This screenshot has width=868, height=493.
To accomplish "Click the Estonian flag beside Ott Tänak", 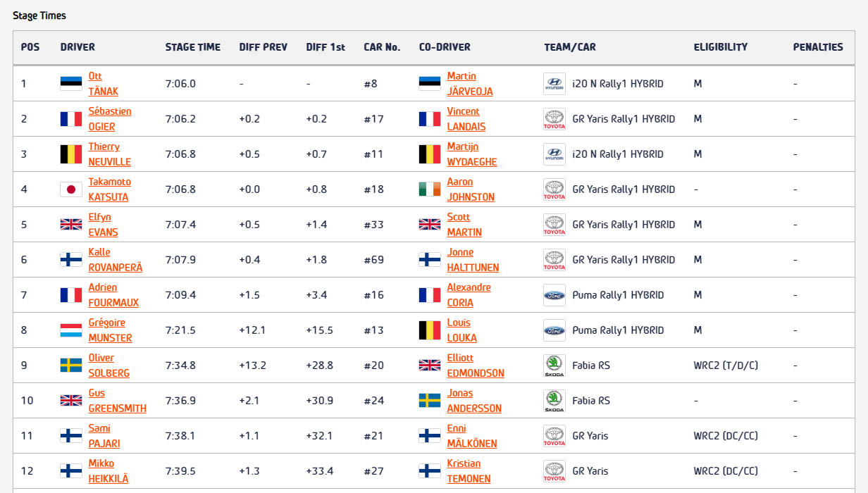I will click(70, 84).
